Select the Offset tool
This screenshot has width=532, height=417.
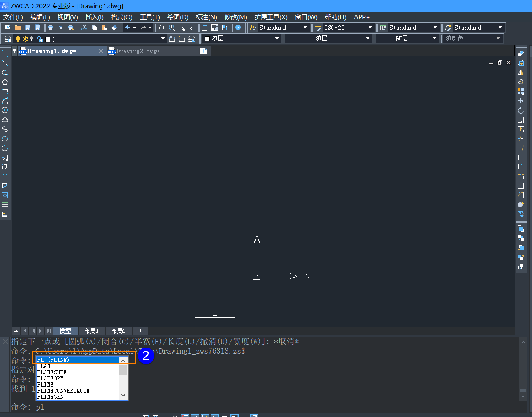521,82
